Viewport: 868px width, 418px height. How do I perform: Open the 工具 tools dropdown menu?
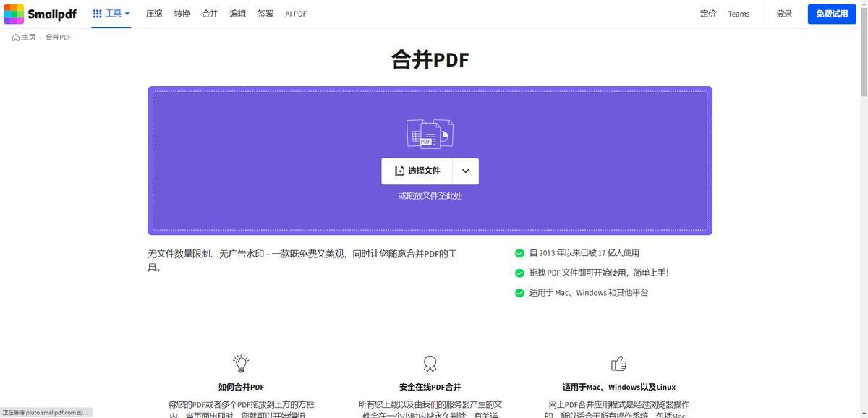point(111,14)
